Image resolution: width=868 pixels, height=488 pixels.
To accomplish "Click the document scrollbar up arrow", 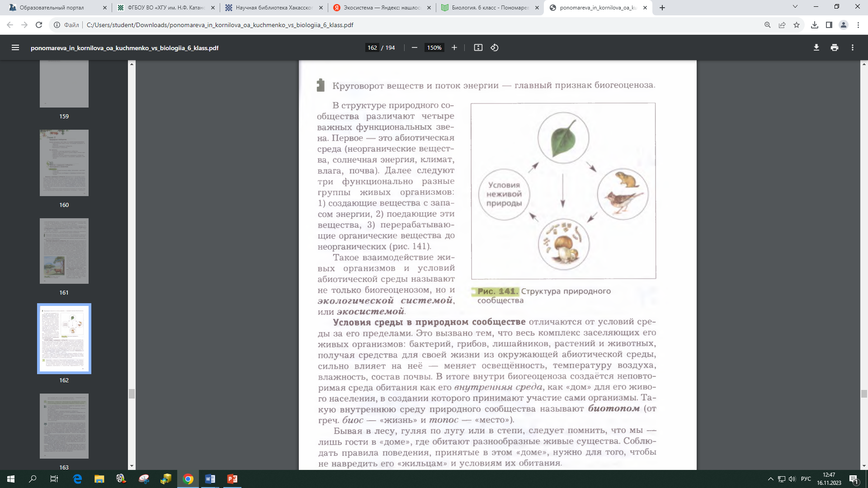I will pyautogui.click(x=864, y=64).
